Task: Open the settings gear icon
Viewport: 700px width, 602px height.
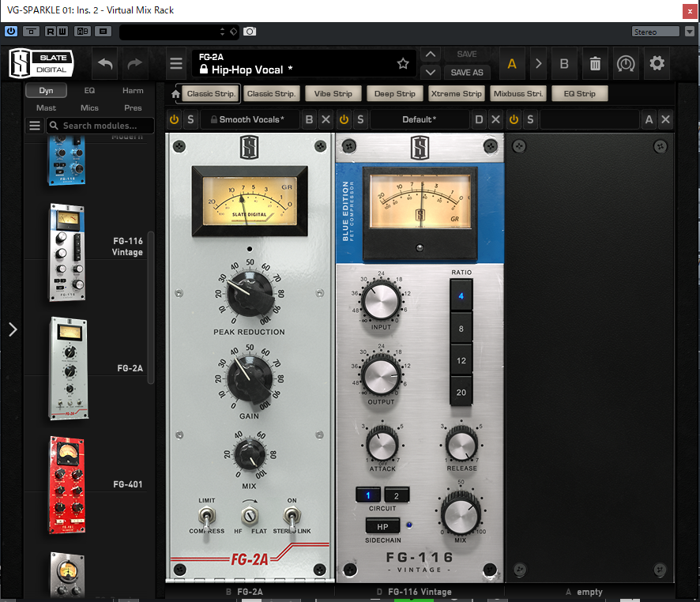Action: (657, 63)
